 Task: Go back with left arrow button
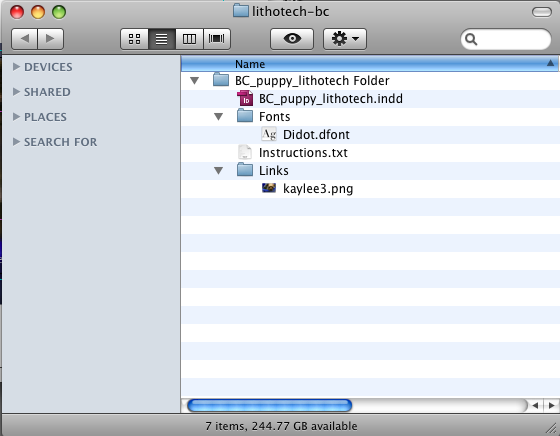click(24, 39)
